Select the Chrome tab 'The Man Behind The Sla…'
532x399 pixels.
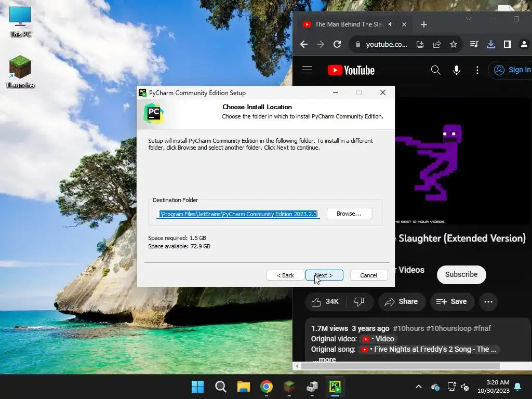coord(349,24)
